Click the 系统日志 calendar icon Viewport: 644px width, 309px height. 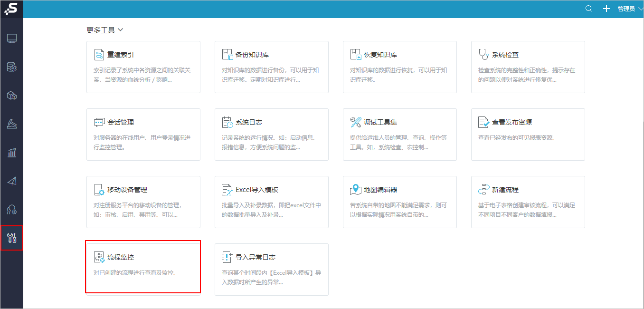(x=227, y=122)
